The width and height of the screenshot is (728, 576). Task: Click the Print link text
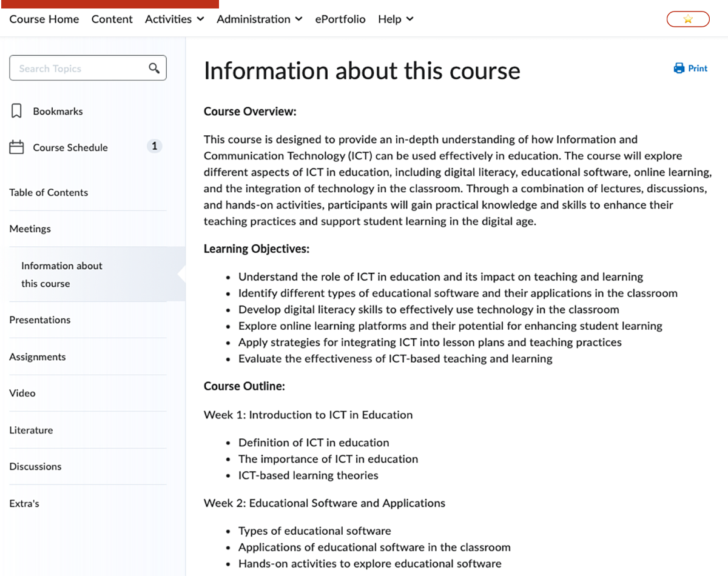pos(698,69)
